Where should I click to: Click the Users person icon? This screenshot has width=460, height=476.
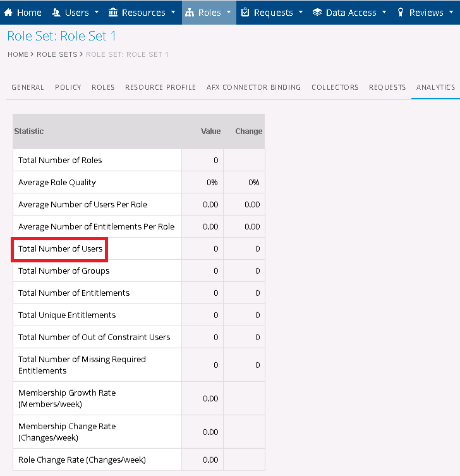pos(56,13)
